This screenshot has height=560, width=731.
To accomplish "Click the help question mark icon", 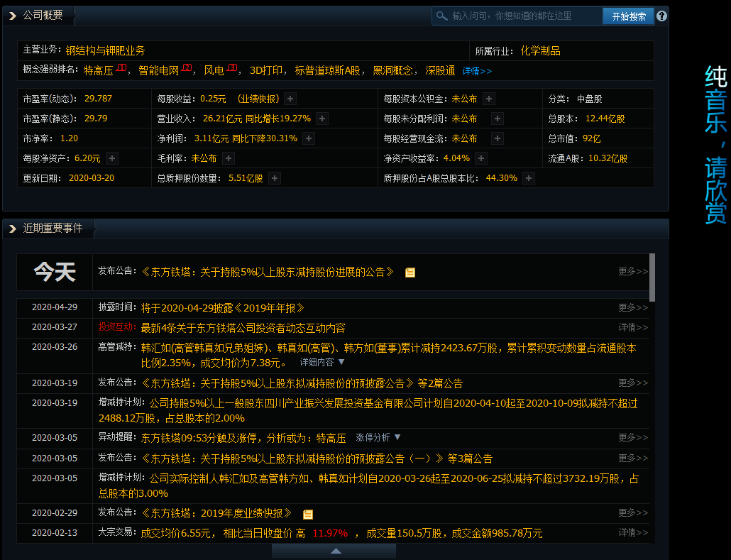I will click(661, 16).
